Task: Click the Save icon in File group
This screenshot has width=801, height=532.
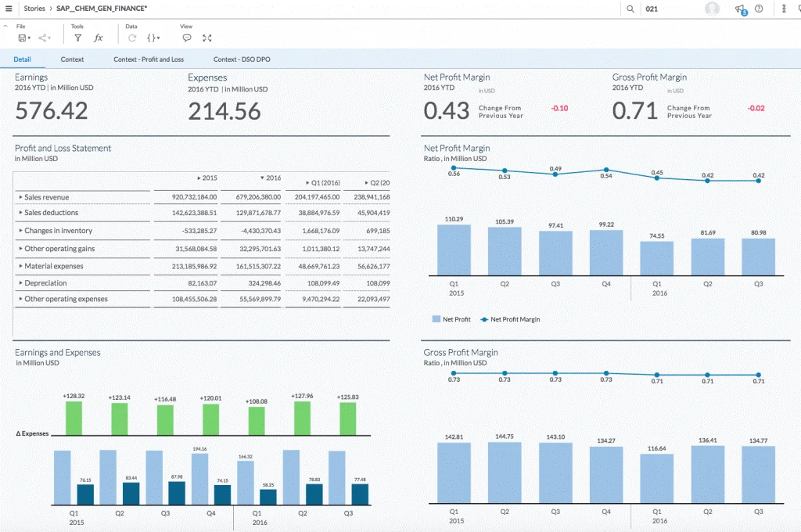Action: 22,38
